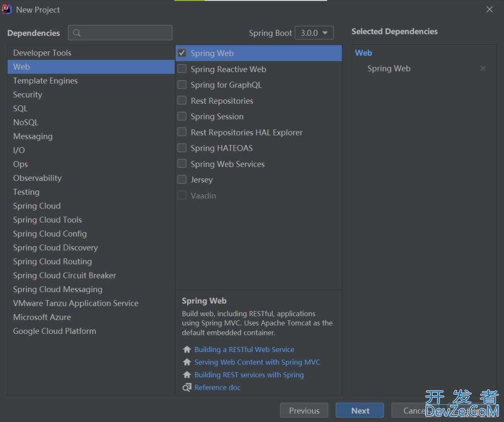Image resolution: width=504 pixels, height=422 pixels.
Task: Go back with the Previous button
Action: [304, 410]
